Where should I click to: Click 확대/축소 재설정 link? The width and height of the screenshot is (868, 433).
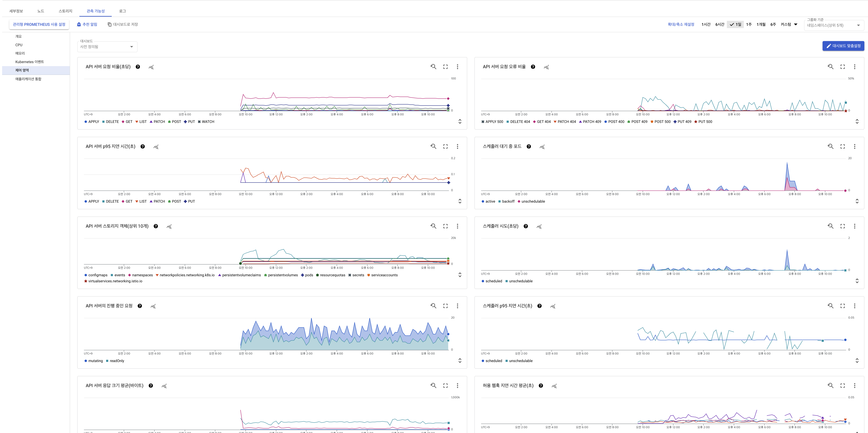[681, 24]
